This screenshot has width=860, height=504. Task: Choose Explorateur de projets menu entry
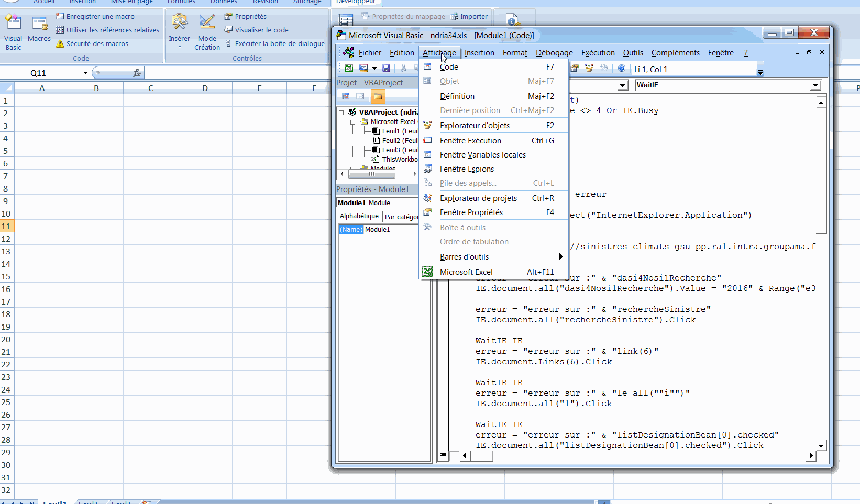tap(494, 198)
